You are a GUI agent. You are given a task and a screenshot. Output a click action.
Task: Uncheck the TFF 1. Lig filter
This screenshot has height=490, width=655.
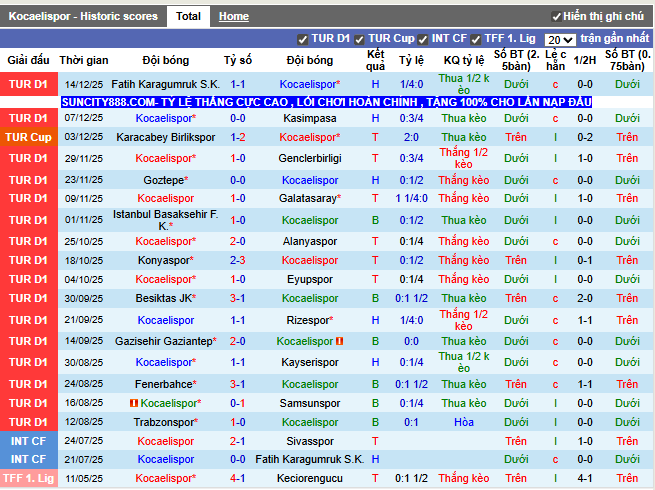[475, 40]
